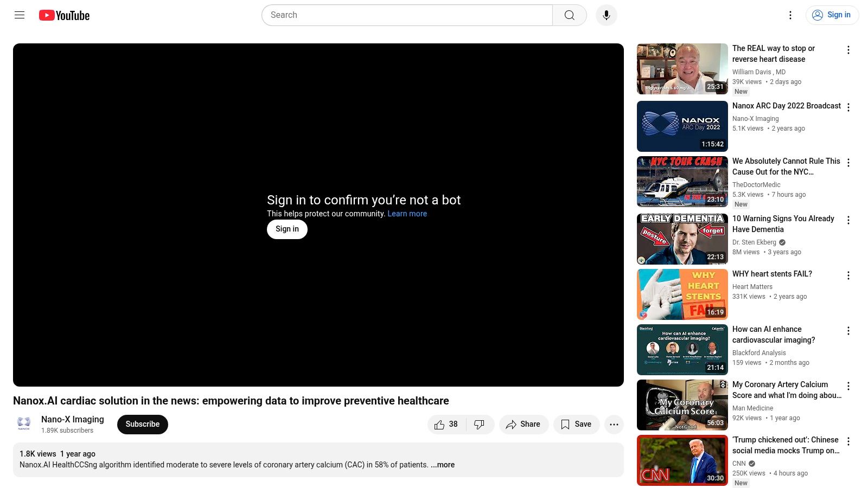This screenshot has height=488, width=868.
Task: Open 'The REAL way to stop or reverse heart disease'
Action: point(774,54)
